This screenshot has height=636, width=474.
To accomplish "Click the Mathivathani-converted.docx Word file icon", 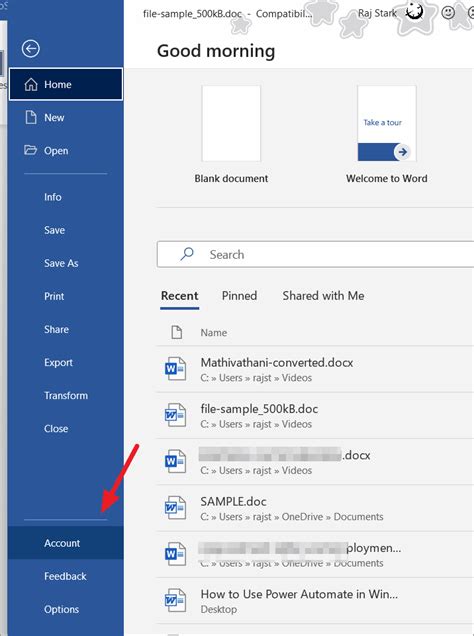I will click(x=175, y=369).
